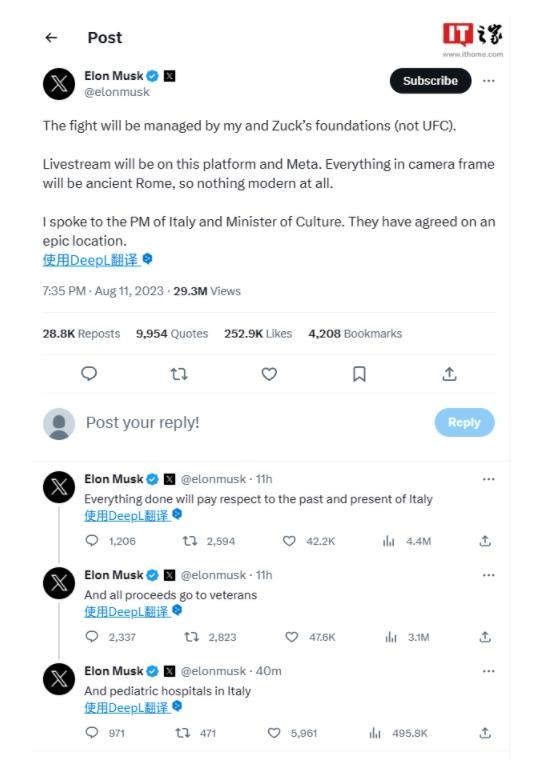The image size is (558, 768).
Task: Open reply bubble icon on main post
Action: (x=89, y=374)
